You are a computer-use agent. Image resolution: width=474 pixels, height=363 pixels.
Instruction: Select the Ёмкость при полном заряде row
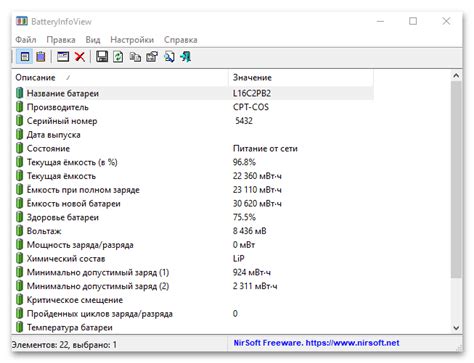point(193,189)
